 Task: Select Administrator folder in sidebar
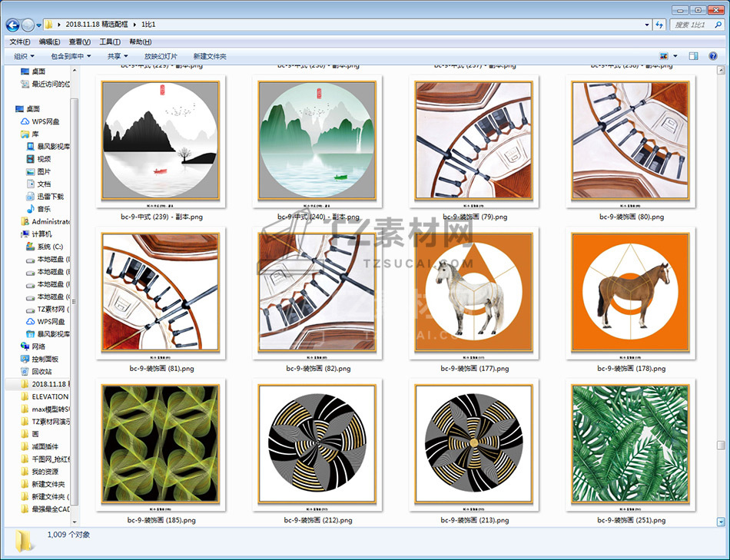coord(45,221)
